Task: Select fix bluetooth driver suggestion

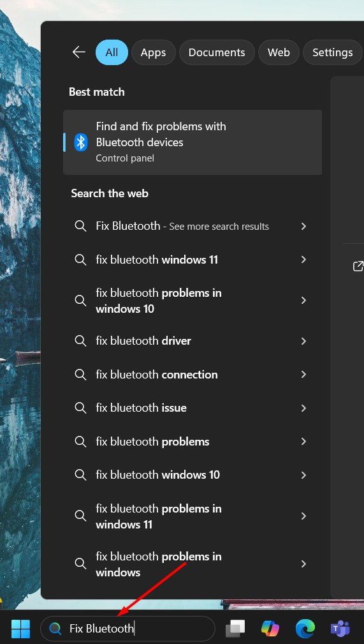Action: [x=193, y=341]
